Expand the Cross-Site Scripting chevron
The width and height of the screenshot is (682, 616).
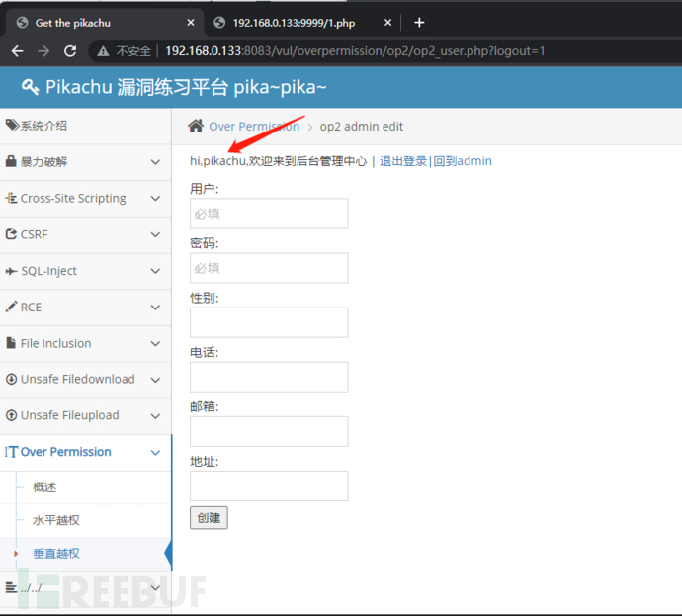(155, 199)
